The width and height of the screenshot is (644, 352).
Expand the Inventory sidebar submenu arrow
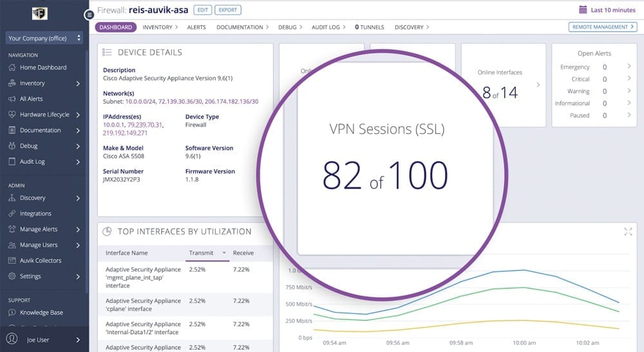[78, 83]
